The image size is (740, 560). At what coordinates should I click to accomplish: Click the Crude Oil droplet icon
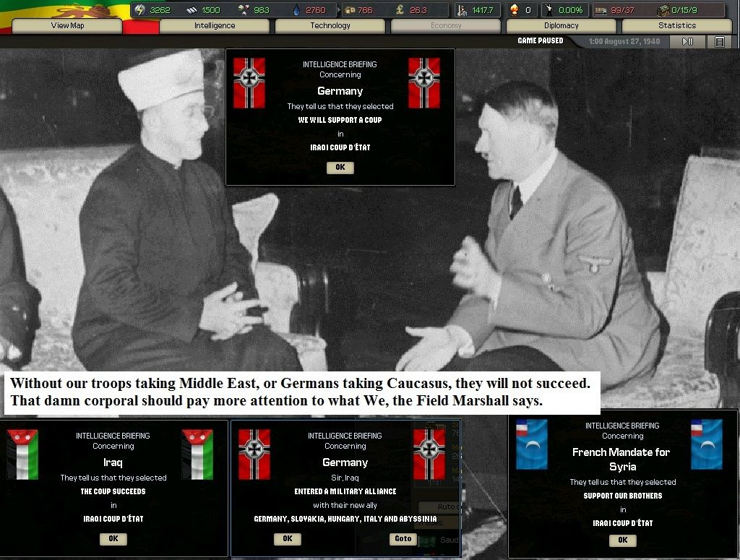296,10
